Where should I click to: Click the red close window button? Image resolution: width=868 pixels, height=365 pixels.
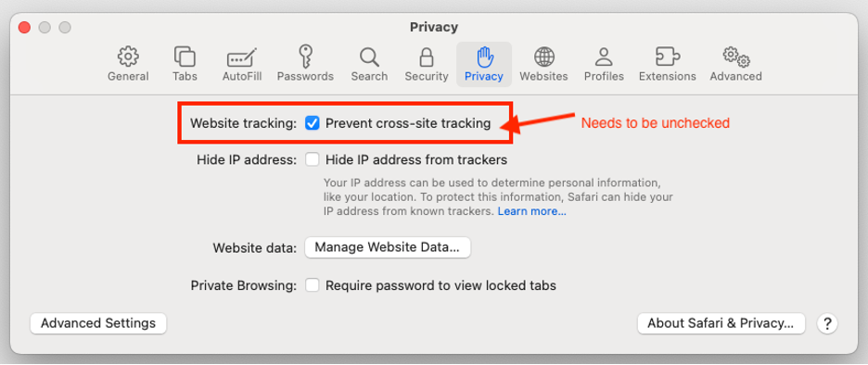(24, 27)
